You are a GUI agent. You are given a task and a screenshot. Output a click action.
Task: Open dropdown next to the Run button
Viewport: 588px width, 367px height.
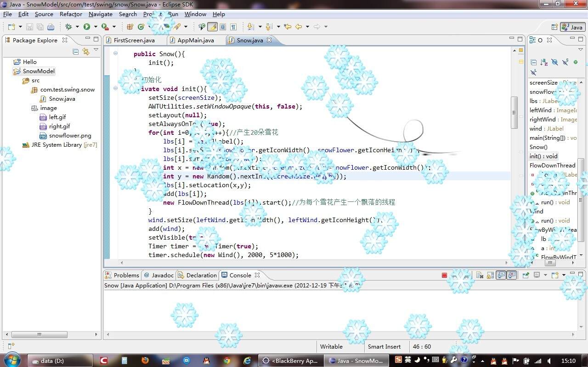click(95, 27)
